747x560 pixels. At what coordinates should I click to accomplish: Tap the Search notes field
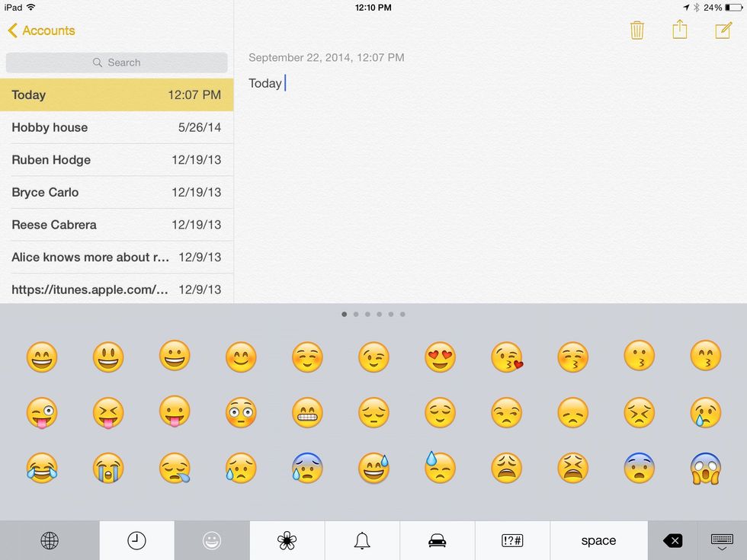[116, 62]
